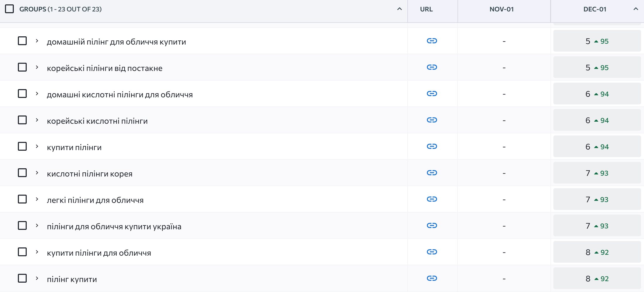Sort by the DEC-01 column header

[595, 9]
